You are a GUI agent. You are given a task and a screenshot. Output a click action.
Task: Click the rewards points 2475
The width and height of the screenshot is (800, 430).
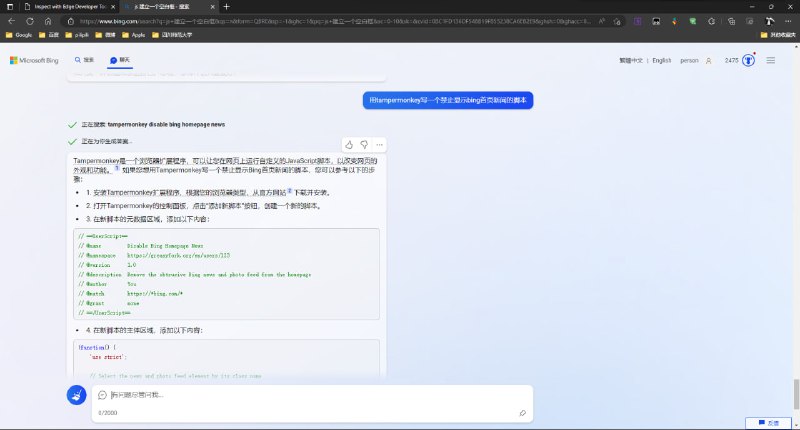pos(732,60)
